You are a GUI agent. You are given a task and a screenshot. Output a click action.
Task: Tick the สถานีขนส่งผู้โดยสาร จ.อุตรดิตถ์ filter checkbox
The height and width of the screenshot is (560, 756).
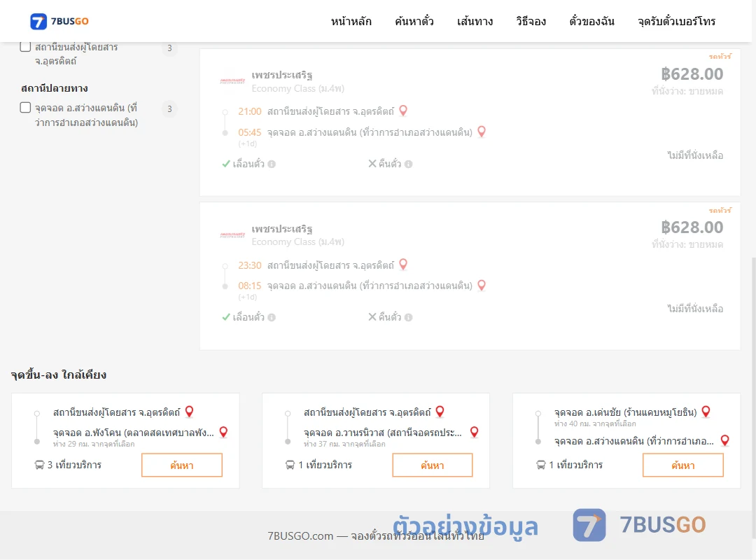[x=26, y=47]
